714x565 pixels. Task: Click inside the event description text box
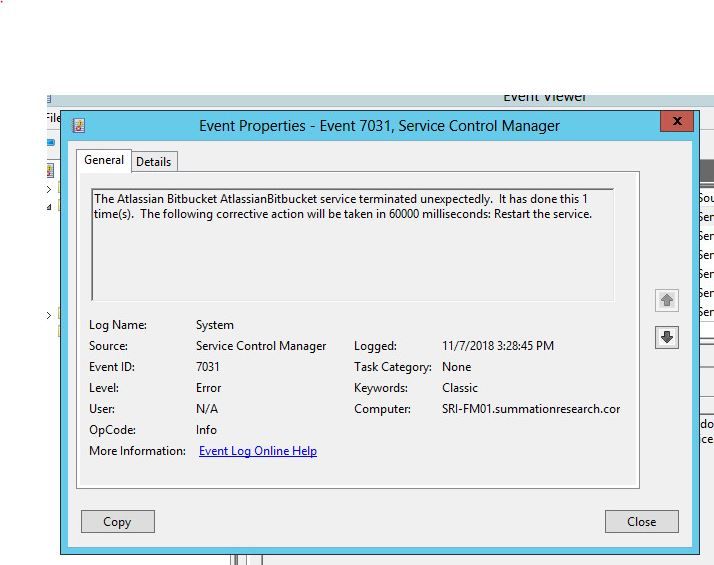coord(352,244)
